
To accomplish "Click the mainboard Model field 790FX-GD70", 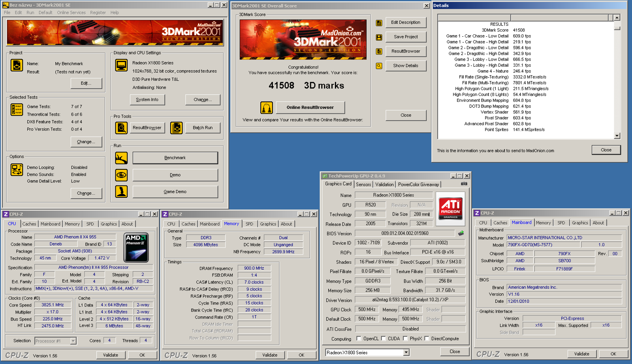I will [x=544, y=245].
